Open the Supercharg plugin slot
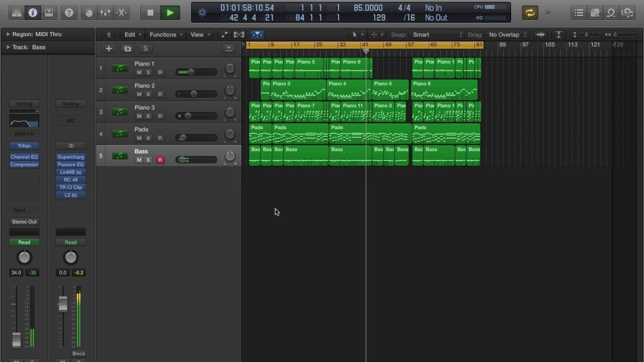Viewport: 644px width, 362px height. 70,157
